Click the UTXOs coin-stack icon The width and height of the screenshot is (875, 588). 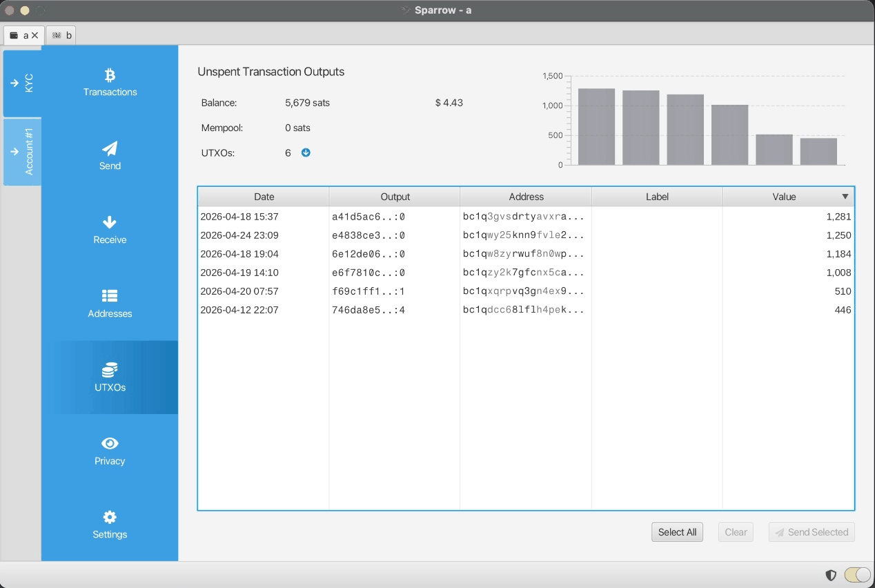pos(110,369)
